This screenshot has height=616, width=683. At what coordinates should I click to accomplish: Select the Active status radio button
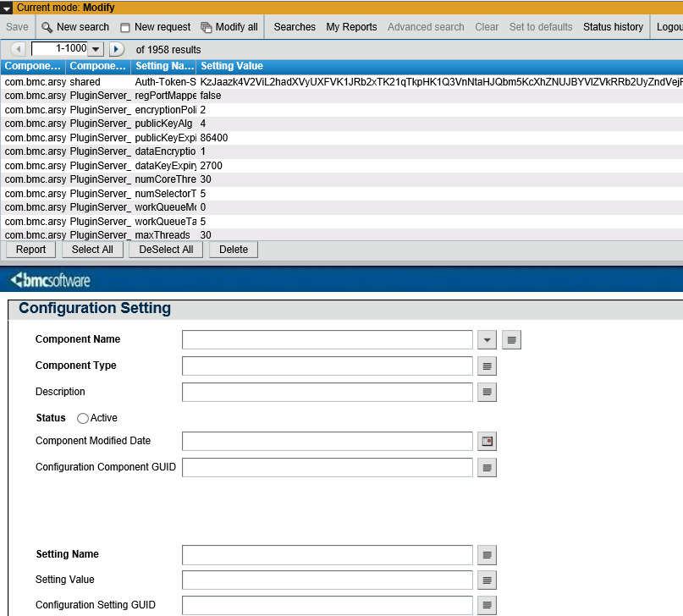pos(82,418)
